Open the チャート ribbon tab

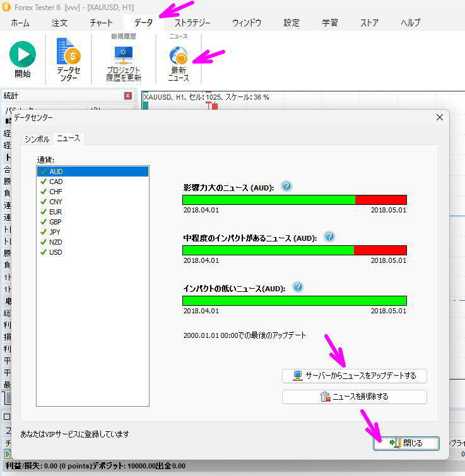(101, 23)
